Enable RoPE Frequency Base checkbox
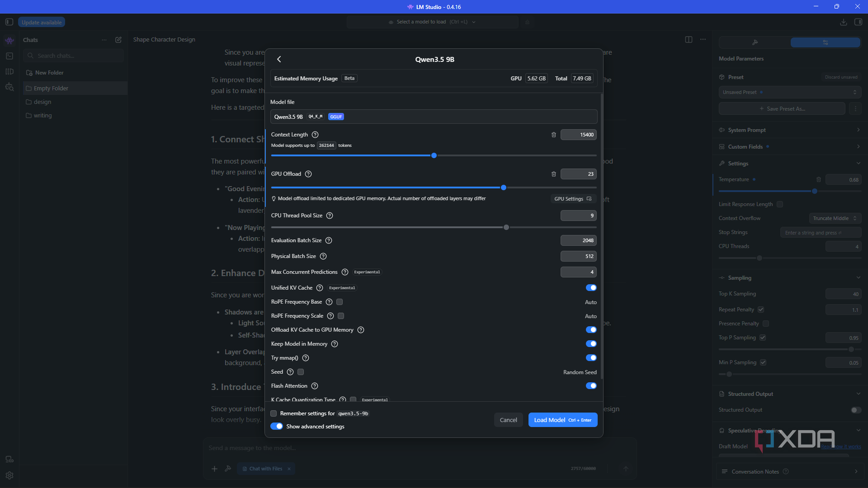The width and height of the screenshot is (868, 488). click(x=340, y=302)
